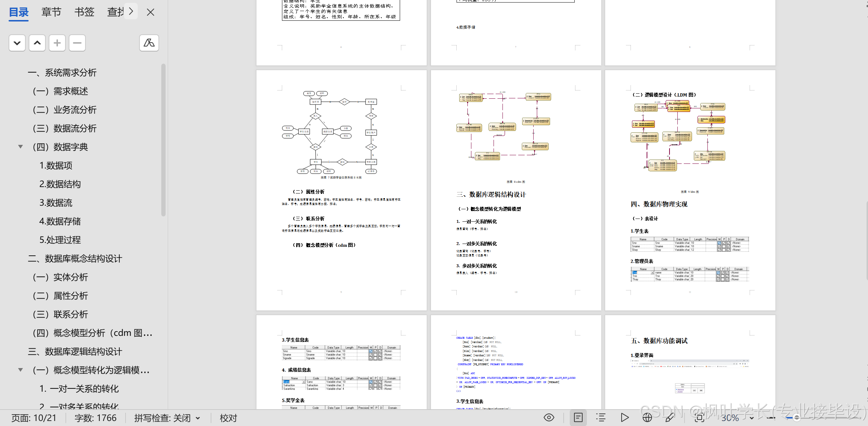Screen dimensions: 868x426
Task: Click the 3.学生信息表 heading on page
Action: pos(295,340)
